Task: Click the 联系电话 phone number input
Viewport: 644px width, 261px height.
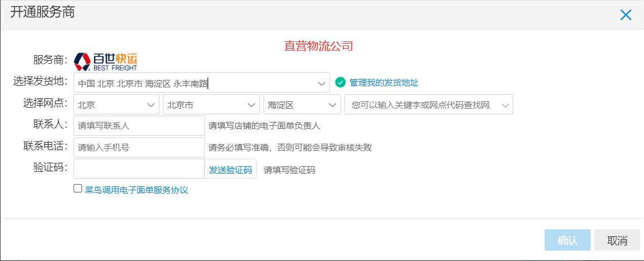Action: click(139, 148)
